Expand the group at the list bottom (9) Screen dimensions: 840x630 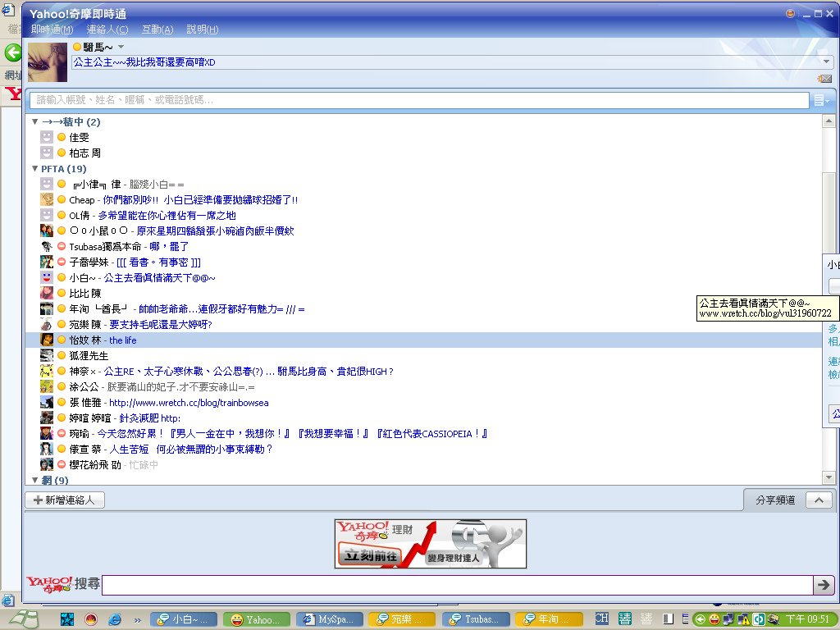tap(34, 480)
